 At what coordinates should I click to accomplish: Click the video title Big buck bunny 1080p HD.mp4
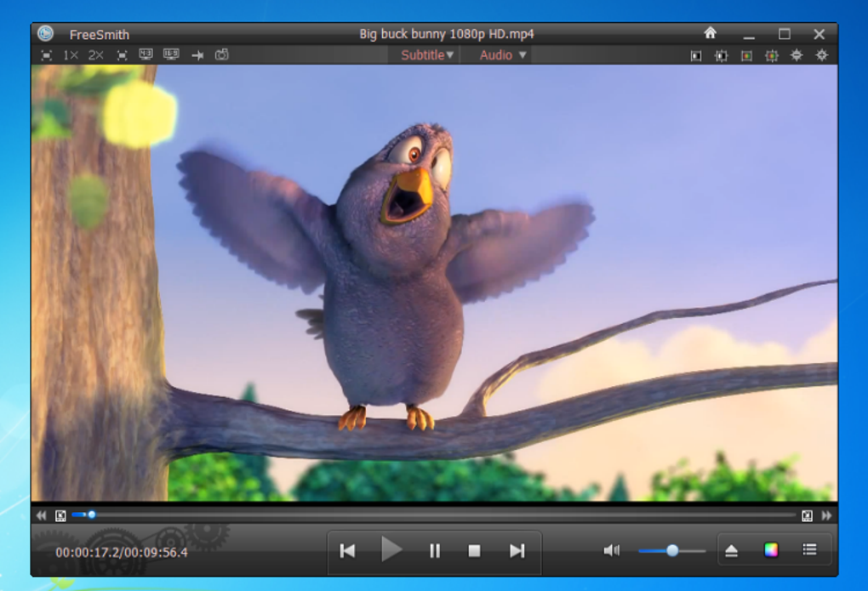tap(446, 34)
